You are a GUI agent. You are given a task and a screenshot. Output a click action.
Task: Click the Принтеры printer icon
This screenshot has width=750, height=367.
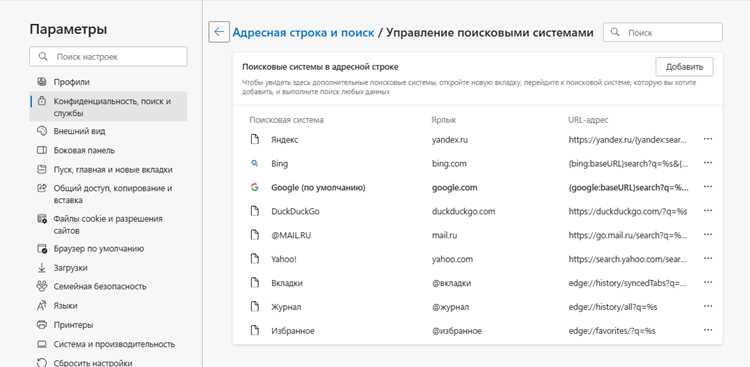tap(42, 324)
